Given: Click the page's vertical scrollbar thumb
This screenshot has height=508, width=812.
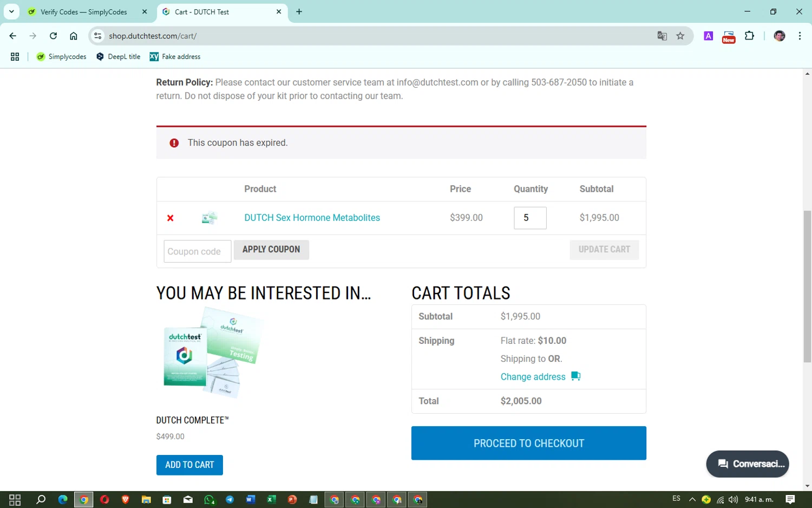Looking at the screenshot, I should click(x=807, y=286).
